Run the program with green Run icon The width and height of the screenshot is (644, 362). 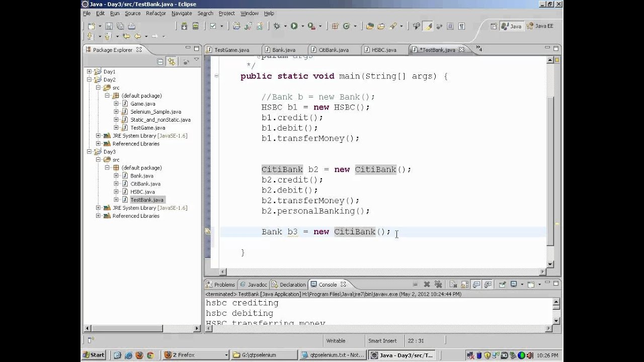click(x=294, y=26)
